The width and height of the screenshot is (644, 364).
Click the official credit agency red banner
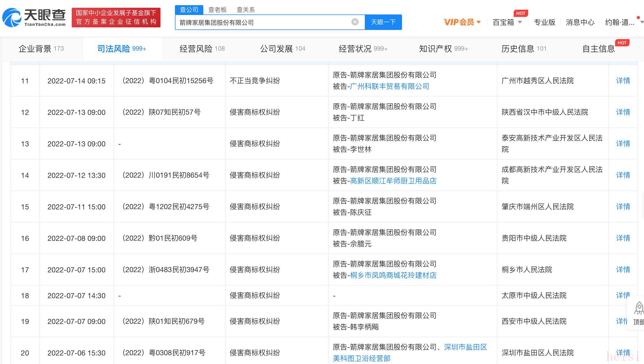[116, 17]
